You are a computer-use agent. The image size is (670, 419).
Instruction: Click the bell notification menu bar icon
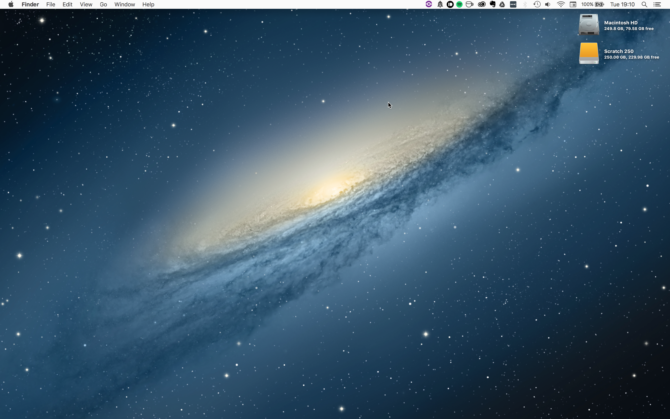pyautogui.click(x=440, y=4)
